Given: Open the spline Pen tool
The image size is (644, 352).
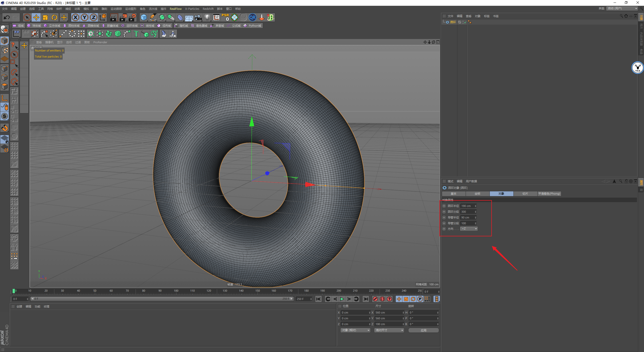Looking at the screenshot, I should tap(153, 17).
